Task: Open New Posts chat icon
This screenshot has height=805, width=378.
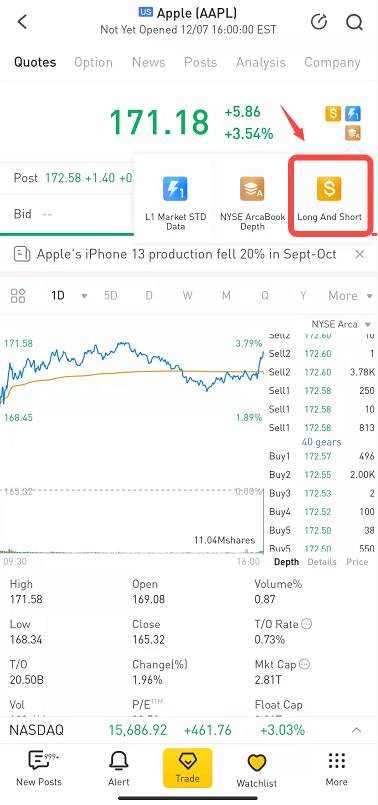Action: 39,761
